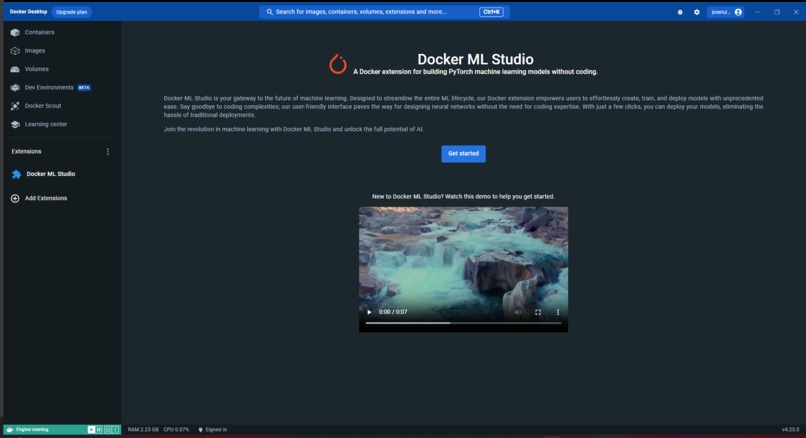The width and height of the screenshot is (806, 438).
Task: Click the Add Extensions plus icon
Action: click(x=15, y=198)
